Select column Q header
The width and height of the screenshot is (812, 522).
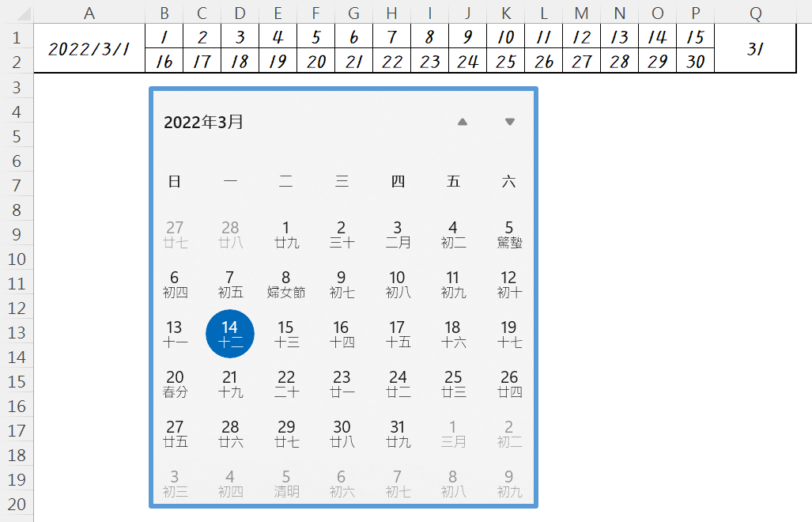[x=755, y=13]
